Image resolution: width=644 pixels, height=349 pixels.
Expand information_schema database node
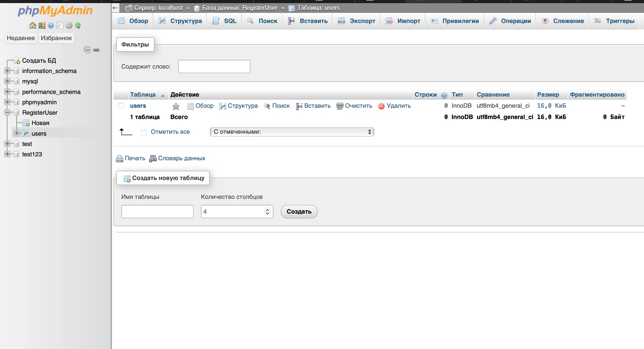click(7, 71)
